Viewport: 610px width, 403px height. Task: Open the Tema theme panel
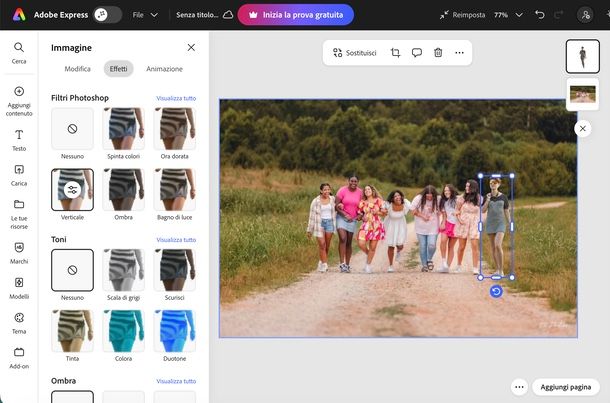coord(19,322)
